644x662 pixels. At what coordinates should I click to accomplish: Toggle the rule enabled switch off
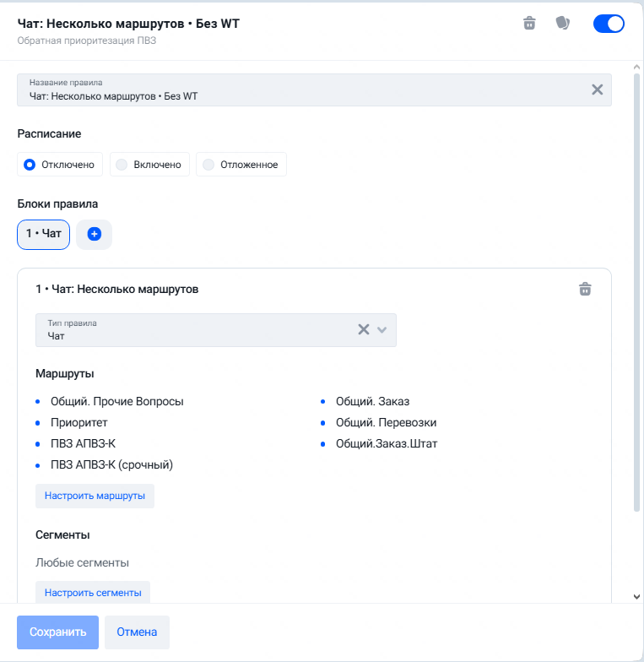click(609, 24)
